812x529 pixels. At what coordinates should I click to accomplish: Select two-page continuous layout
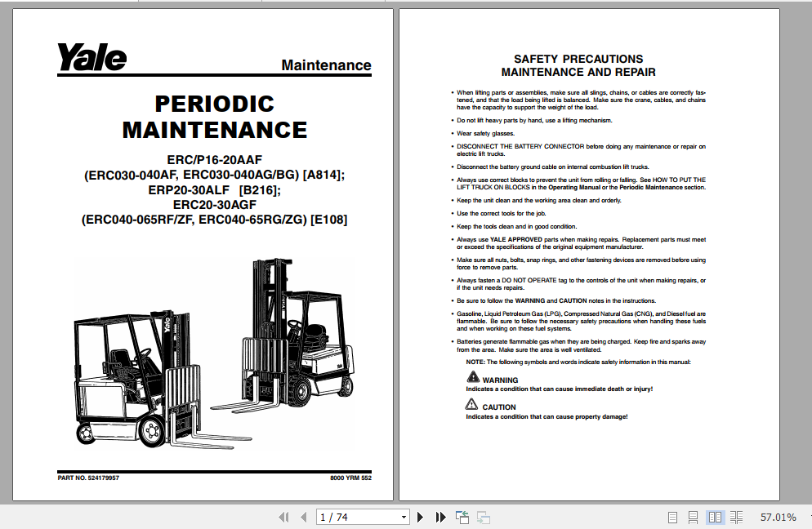coord(736,517)
